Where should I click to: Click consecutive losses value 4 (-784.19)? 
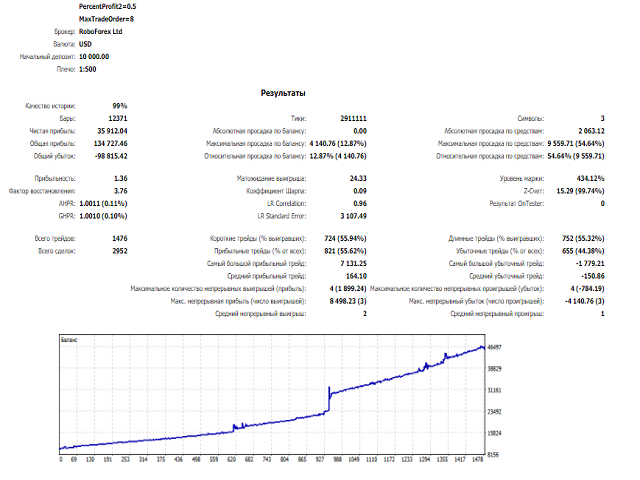(587, 289)
